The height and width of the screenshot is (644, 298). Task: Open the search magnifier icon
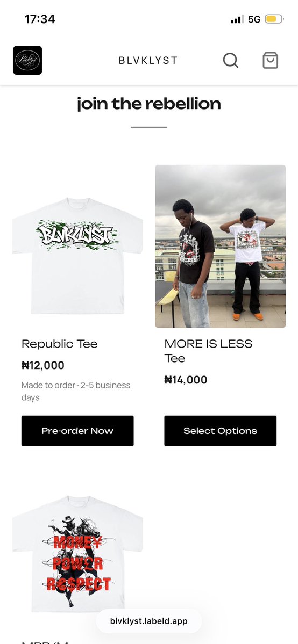pos(231,60)
